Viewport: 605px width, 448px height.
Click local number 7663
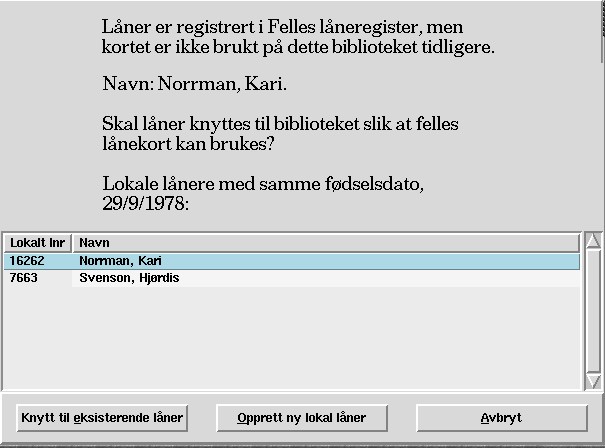pyautogui.click(x=23, y=277)
